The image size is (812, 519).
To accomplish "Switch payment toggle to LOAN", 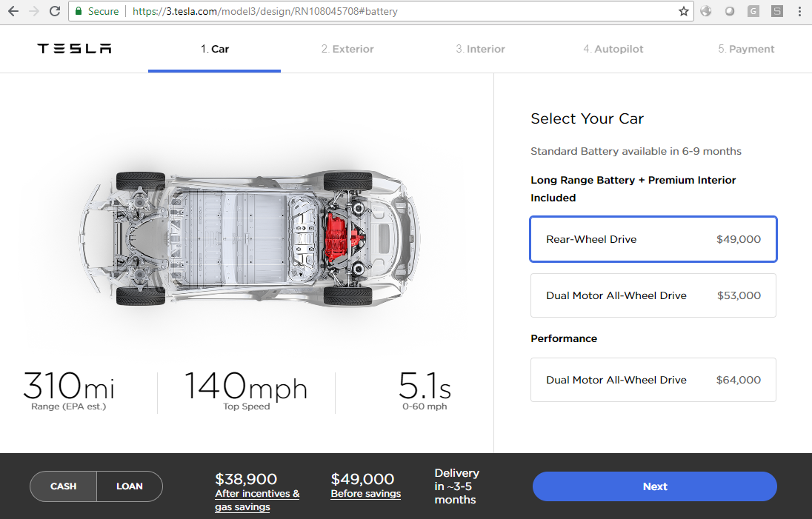I will point(130,486).
